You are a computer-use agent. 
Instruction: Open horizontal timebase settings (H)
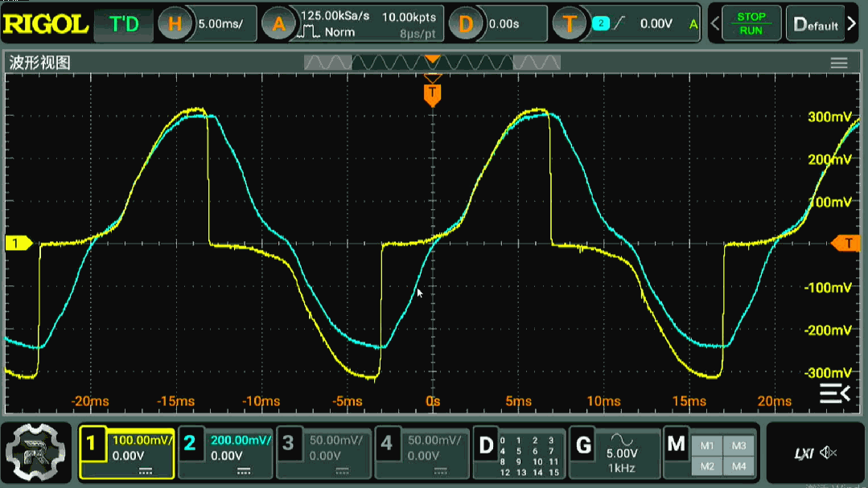coord(171,24)
